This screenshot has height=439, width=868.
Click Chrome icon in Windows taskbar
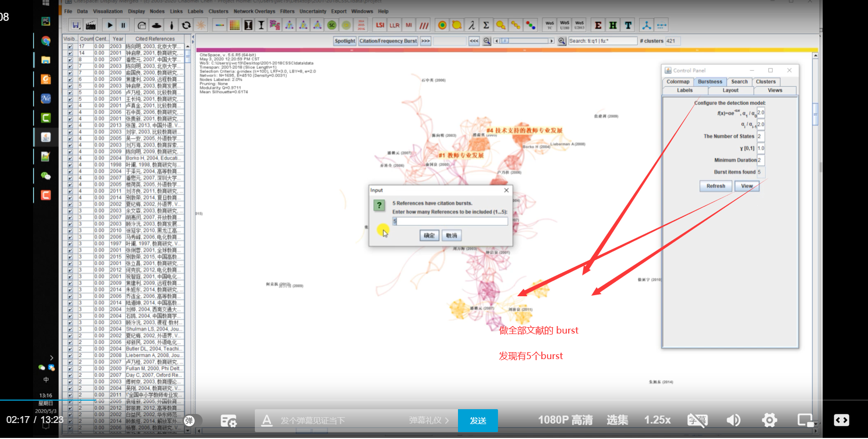pyautogui.click(x=46, y=41)
